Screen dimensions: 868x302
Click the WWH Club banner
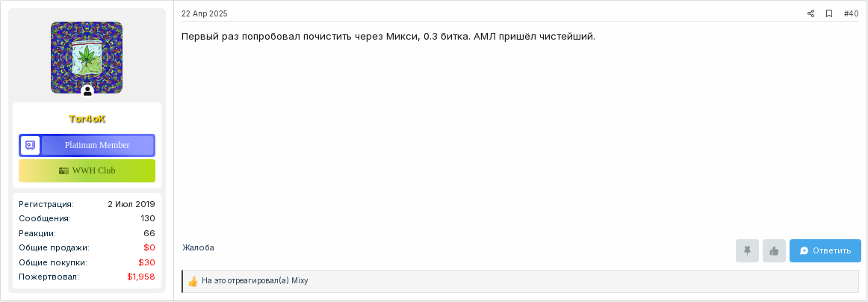click(x=87, y=170)
